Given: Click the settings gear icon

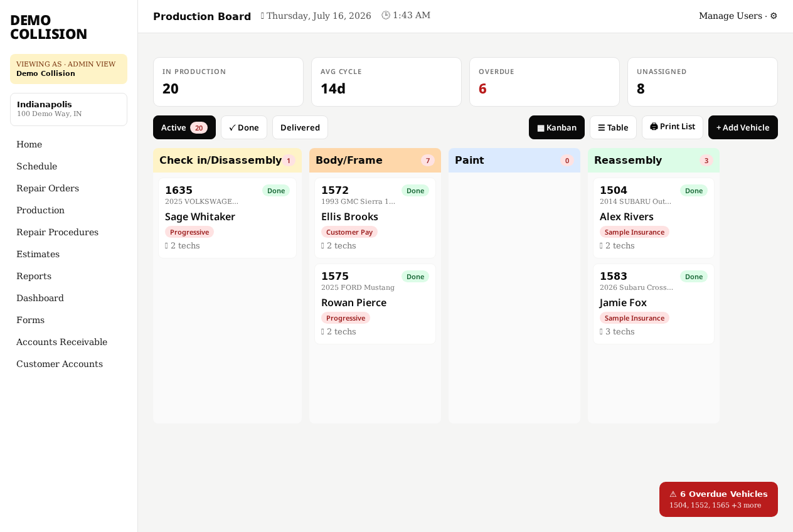Looking at the screenshot, I should 774,16.
